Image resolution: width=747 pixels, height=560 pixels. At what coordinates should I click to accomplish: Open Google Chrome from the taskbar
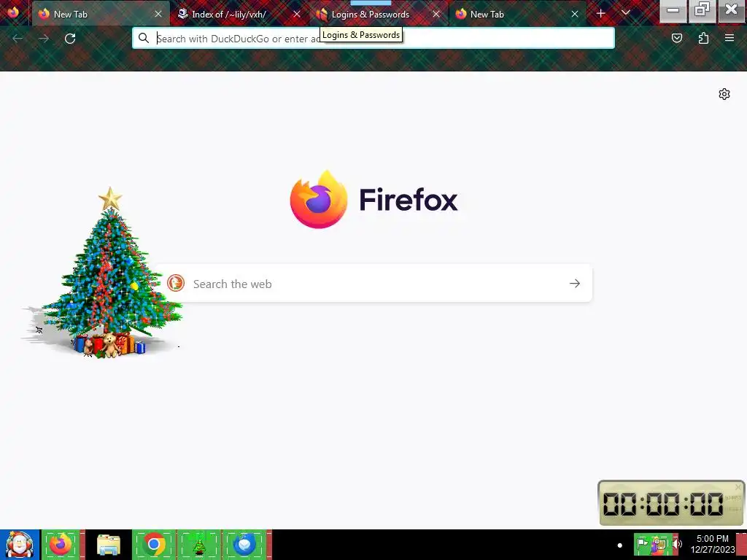(x=154, y=544)
